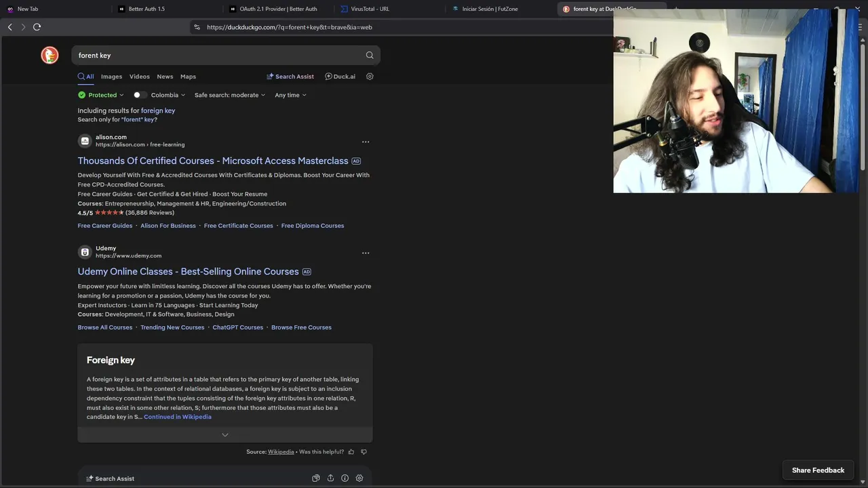This screenshot has height=488, width=868.
Task: Open Udemy Online Classes result
Action: [x=188, y=272]
